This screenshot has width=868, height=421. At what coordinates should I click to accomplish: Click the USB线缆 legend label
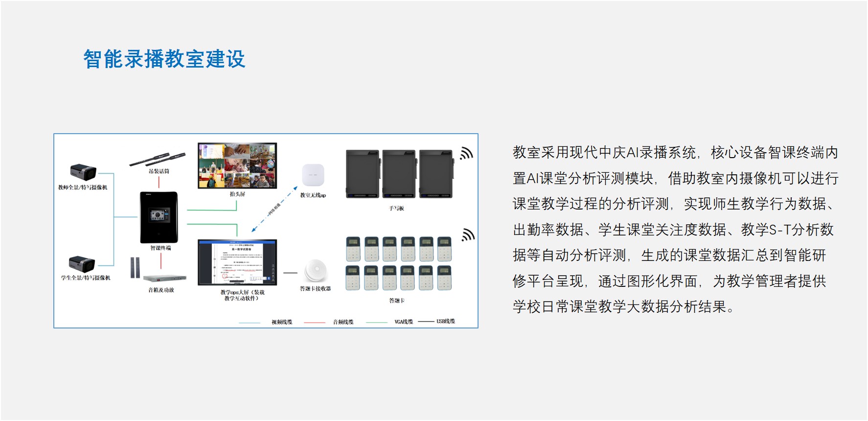446,322
